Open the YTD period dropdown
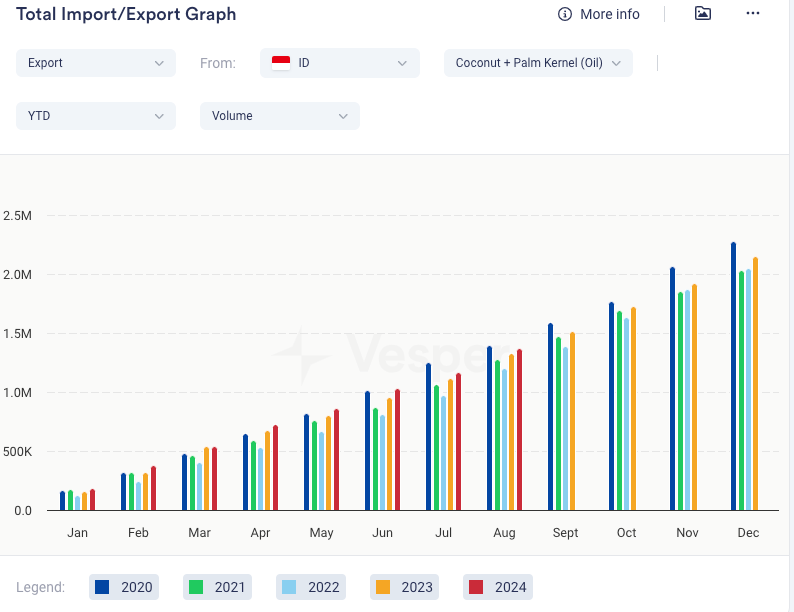This screenshot has width=794, height=612. tap(96, 116)
